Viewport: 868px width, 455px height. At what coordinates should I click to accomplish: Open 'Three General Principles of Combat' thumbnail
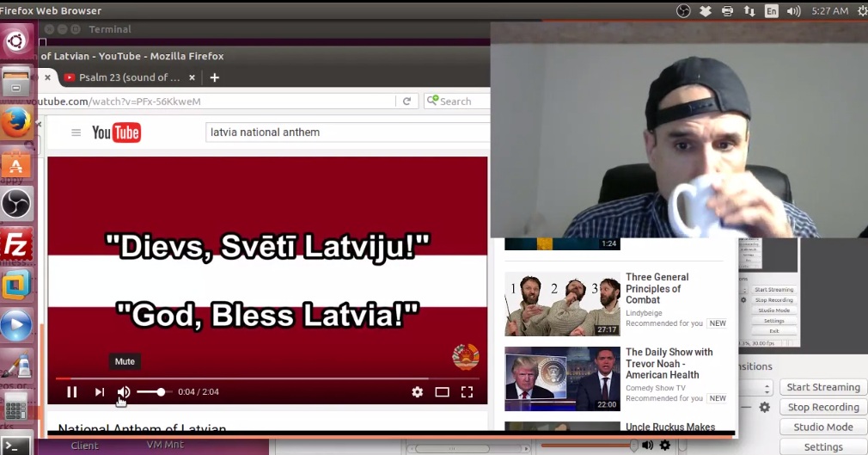(x=562, y=304)
